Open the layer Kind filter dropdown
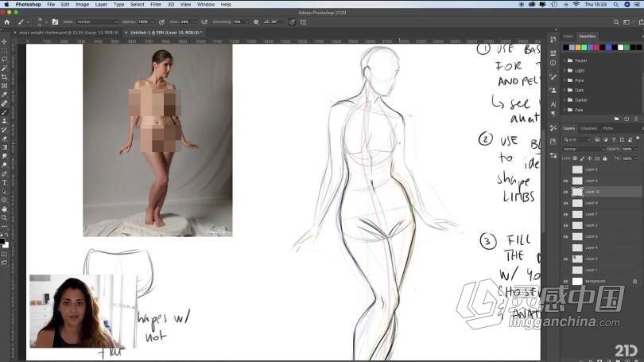 coord(577,140)
